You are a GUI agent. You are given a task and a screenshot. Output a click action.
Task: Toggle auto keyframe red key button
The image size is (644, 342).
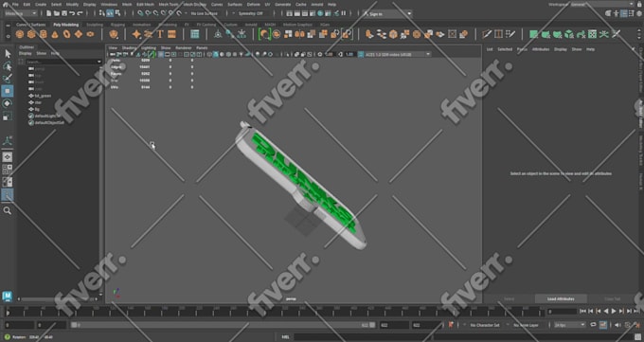point(451,325)
